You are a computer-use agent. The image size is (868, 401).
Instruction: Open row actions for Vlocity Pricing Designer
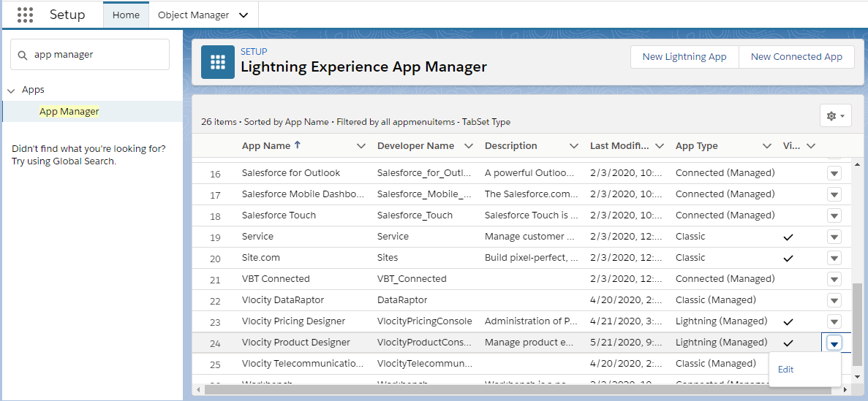(x=834, y=321)
